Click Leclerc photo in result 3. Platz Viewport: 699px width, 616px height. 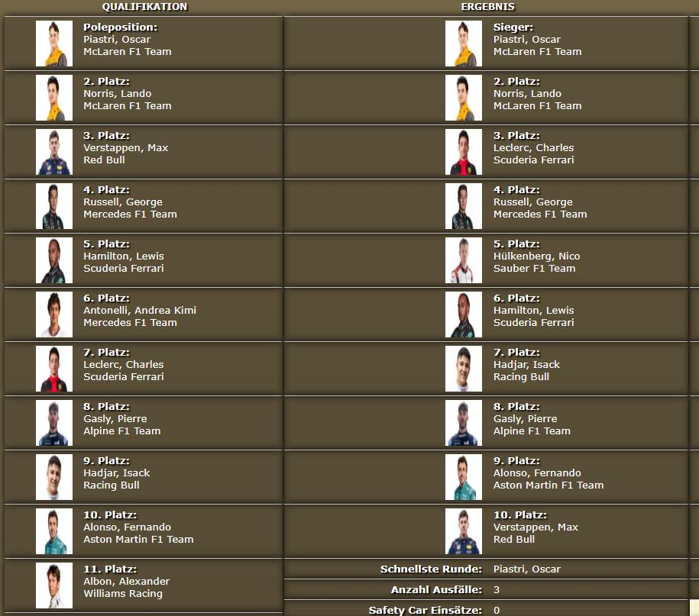(x=464, y=152)
